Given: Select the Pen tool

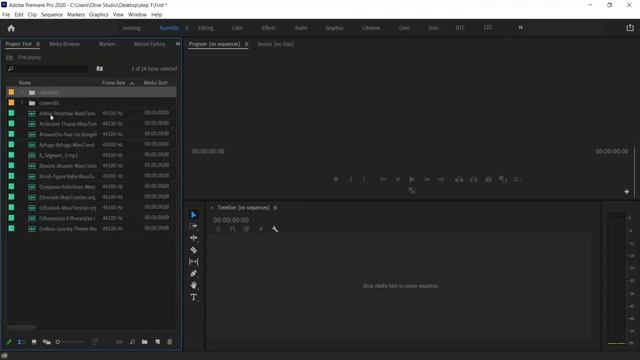Looking at the screenshot, I should coord(193,273).
